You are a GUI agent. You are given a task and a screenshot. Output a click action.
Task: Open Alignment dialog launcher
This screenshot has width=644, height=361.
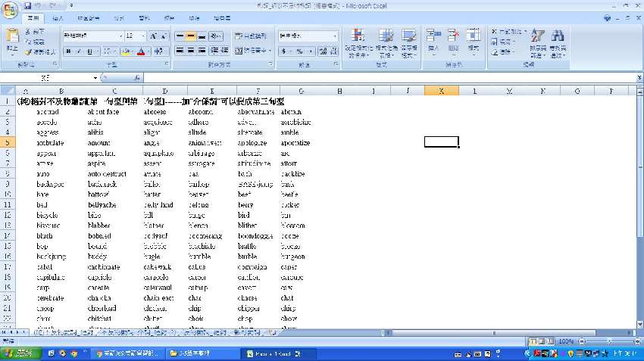(270, 64)
